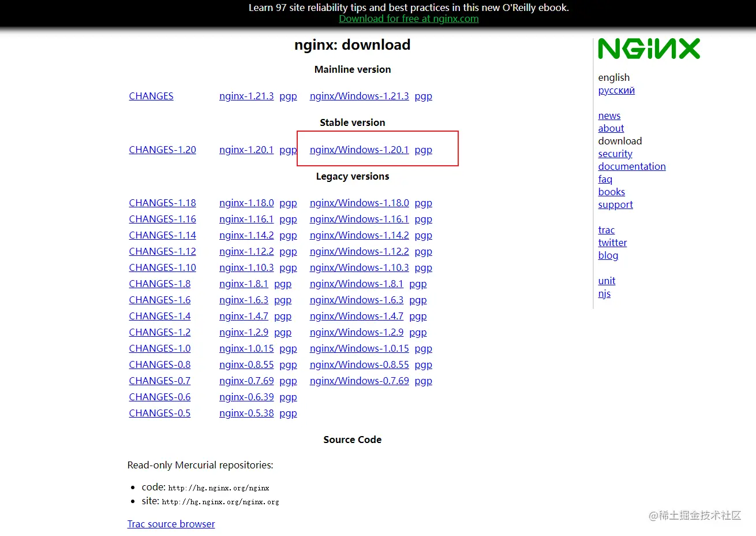Click the code repository URL hg.nginx.org/nginx

point(219,488)
